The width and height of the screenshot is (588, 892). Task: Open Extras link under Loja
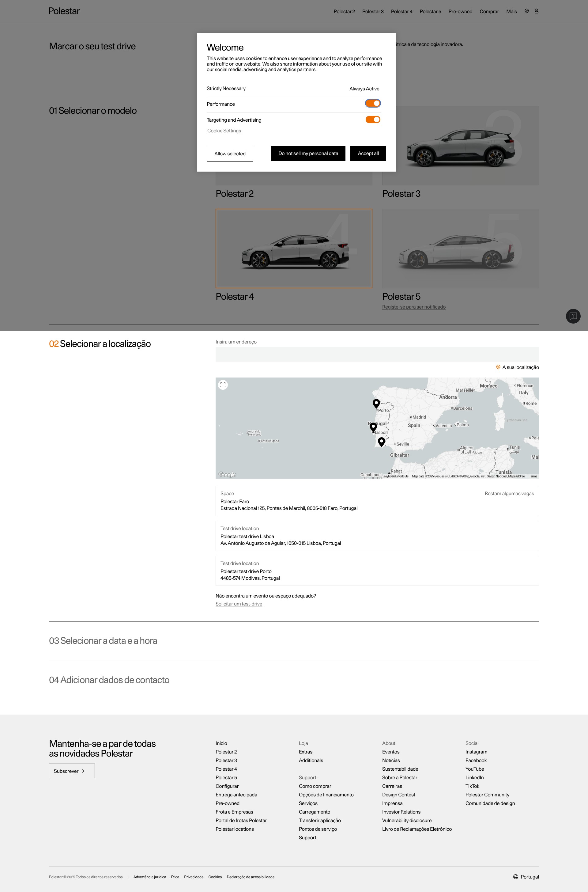point(306,752)
